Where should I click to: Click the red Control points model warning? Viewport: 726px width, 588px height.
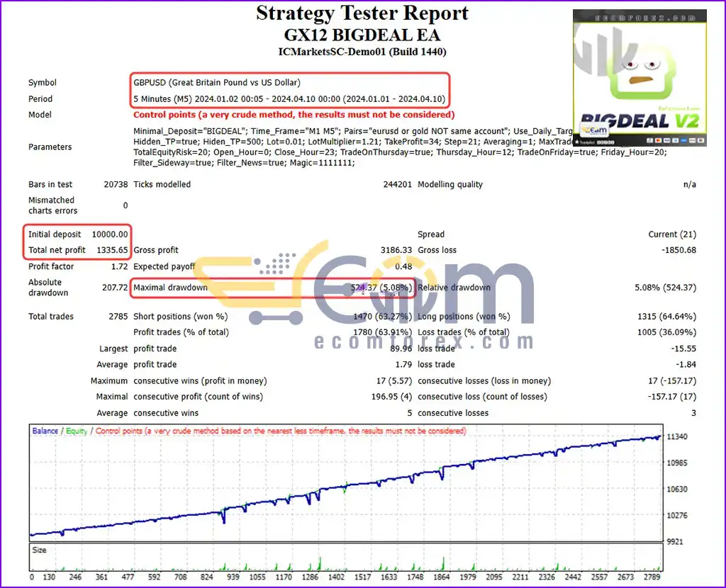[294, 115]
